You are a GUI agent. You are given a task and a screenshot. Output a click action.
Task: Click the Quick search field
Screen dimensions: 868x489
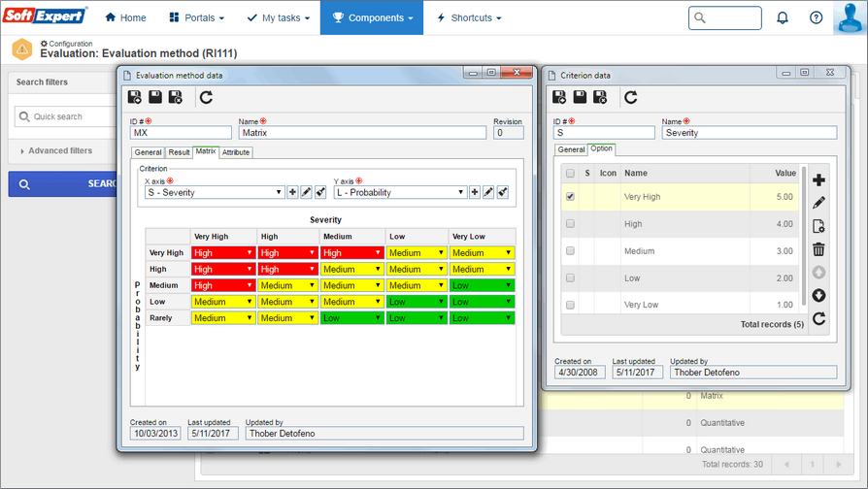tap(65, 116)
